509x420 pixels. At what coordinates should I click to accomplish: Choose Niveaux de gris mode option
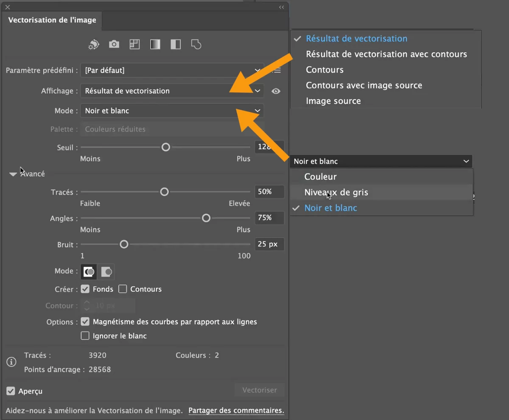336,193
